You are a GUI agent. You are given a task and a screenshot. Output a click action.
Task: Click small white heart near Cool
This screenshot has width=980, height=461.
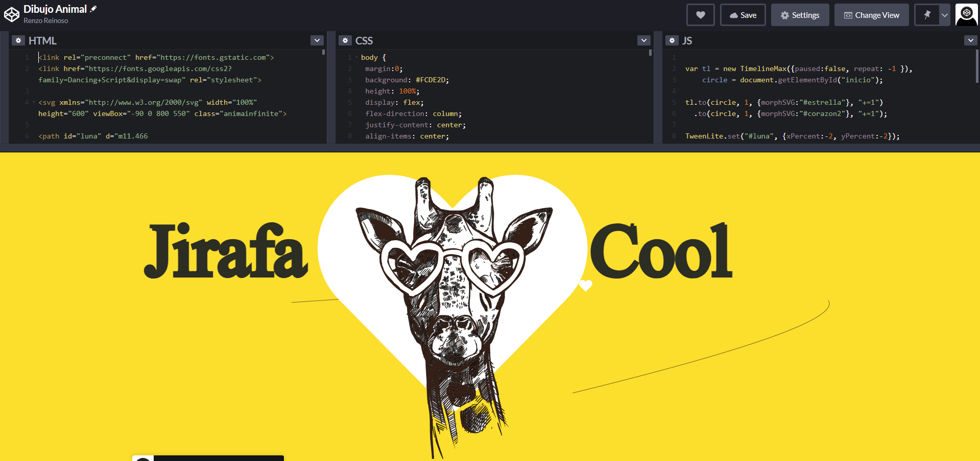coord(585,285)
